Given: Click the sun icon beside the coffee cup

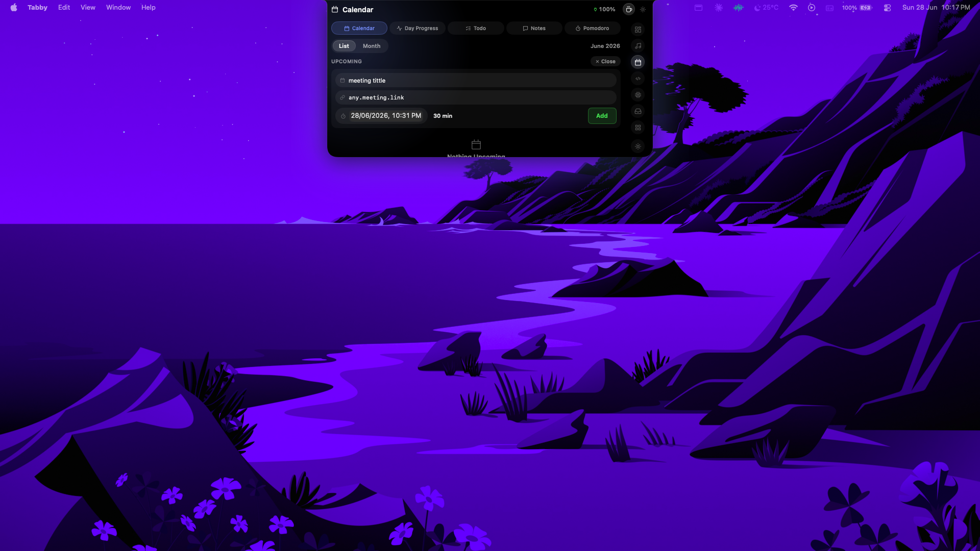Looking at the screenshot, I should 643,9.
